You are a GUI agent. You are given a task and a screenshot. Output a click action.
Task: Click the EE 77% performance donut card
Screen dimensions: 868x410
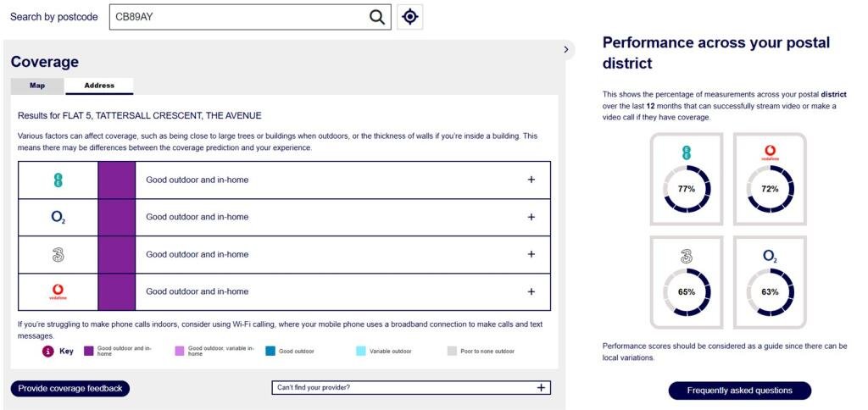(x=687, y=179)
